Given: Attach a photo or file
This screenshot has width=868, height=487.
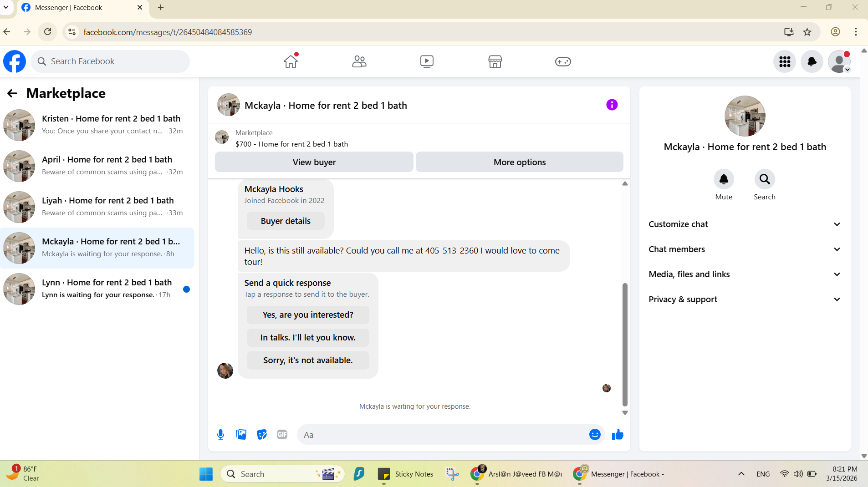Looking at the screenshot, I should (241, 435).
